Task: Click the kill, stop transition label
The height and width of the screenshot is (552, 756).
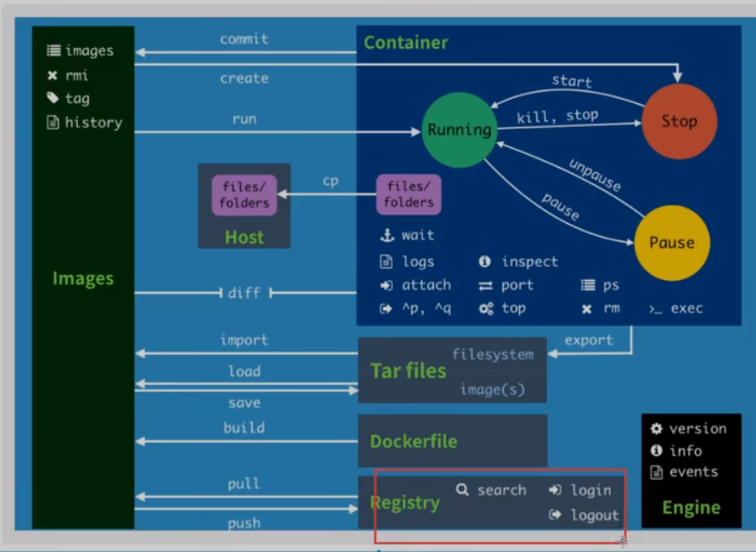Action: (x=557, y=116)
